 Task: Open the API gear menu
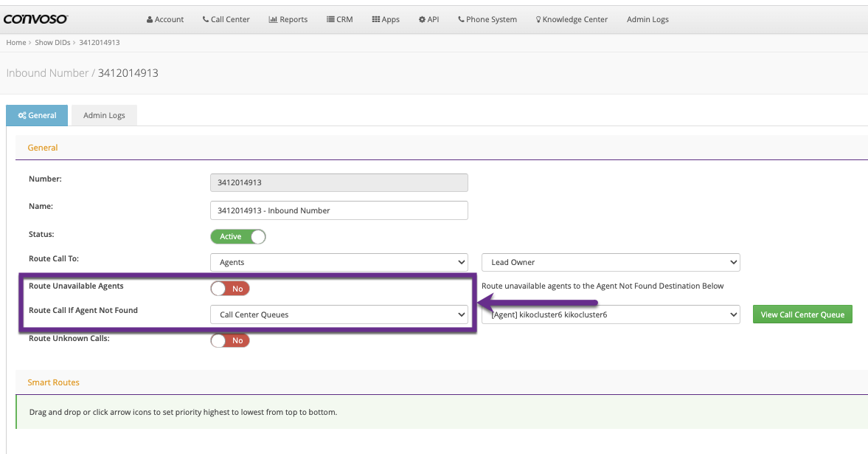[x=428, y=19]
